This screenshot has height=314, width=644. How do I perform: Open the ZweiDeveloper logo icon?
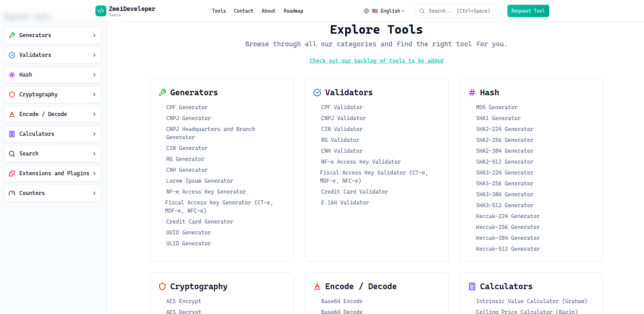click(101, 11)
